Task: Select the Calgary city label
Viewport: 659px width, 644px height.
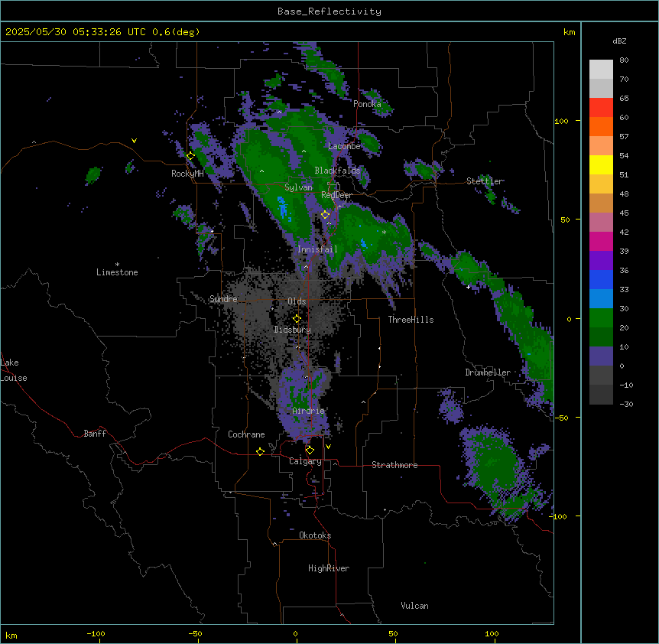Action: (x=305, y=461)
